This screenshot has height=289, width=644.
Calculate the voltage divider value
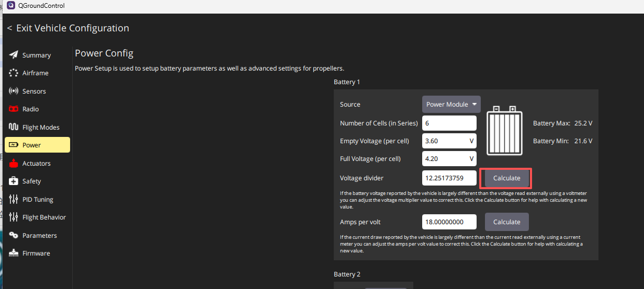[506, 178]
